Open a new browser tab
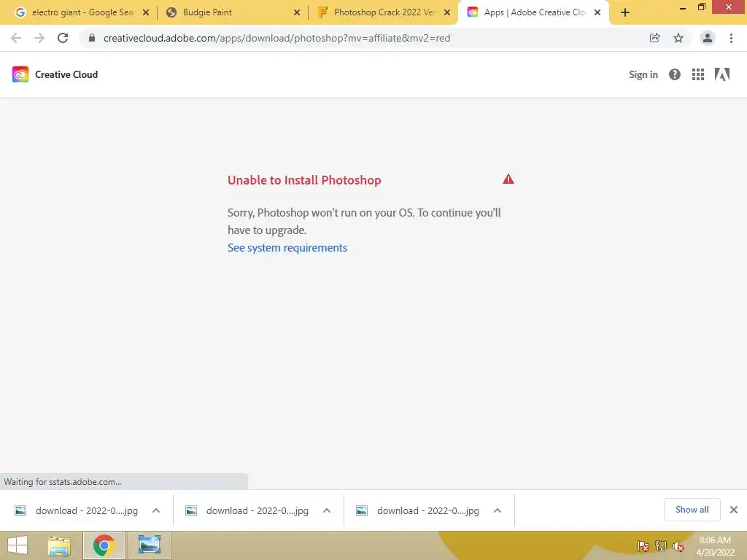 (625, 12)
